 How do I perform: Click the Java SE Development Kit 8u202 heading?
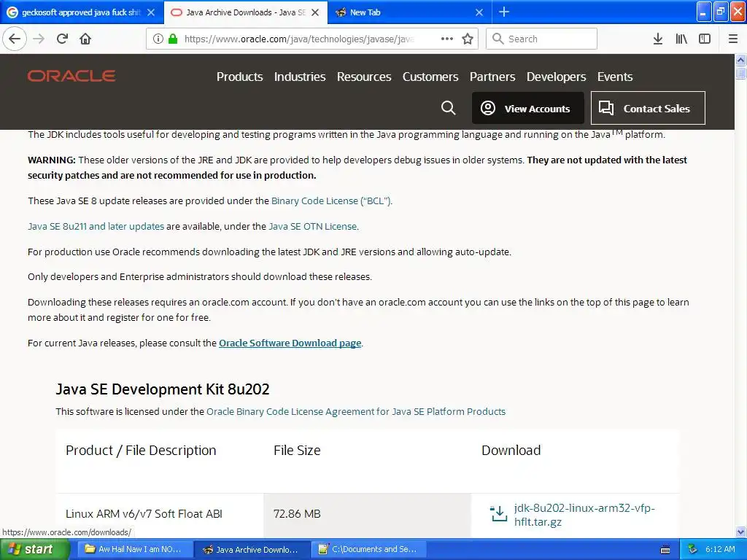pyautogui.click(x=163, y=389)
